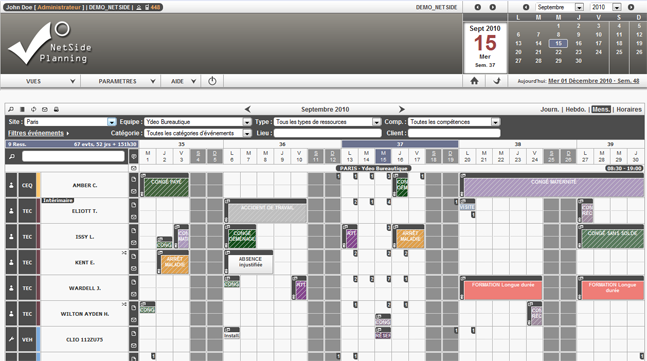Viewport: 647px width, 361px height.
Task: Click the home icon in menu bar
Action: coord(475,81)
